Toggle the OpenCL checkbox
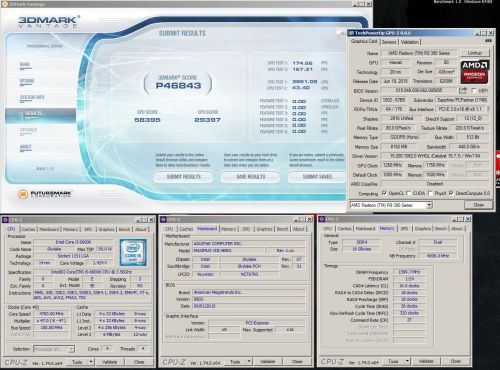500x370 pixels. pyautogui.click(x=384, y=193)
